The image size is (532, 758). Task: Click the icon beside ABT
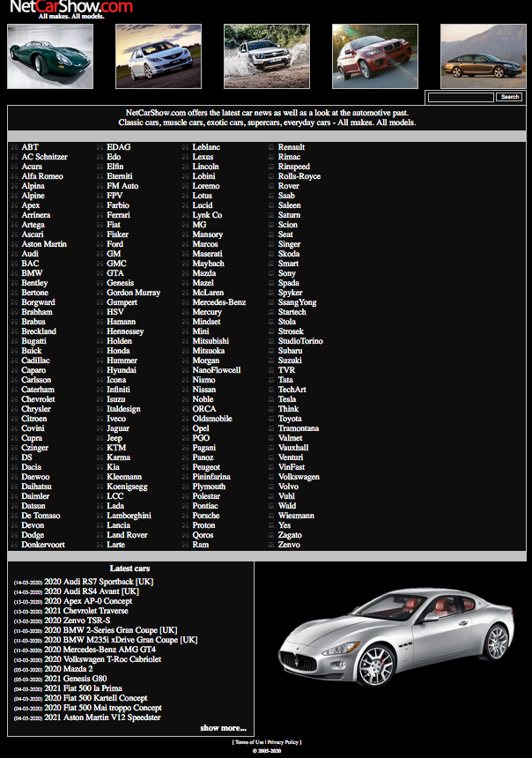(14, 147)
